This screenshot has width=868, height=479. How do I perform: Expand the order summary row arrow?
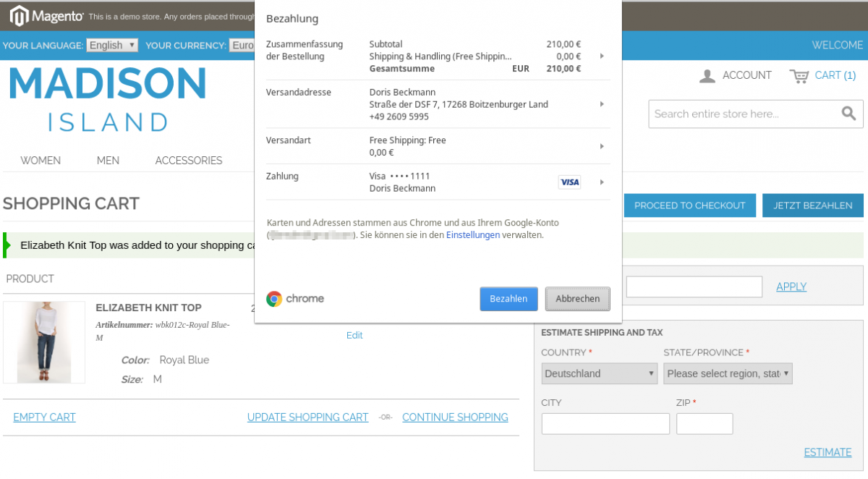[602, 56]
